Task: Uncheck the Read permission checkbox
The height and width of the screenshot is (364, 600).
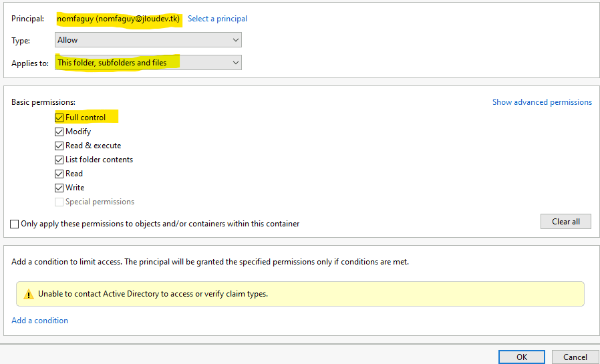Action: click(59, 174)
